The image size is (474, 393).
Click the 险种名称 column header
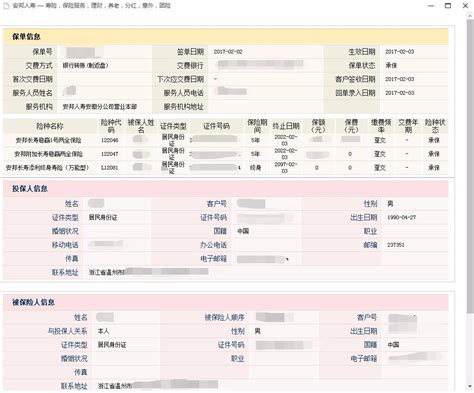tap(50, 126)
